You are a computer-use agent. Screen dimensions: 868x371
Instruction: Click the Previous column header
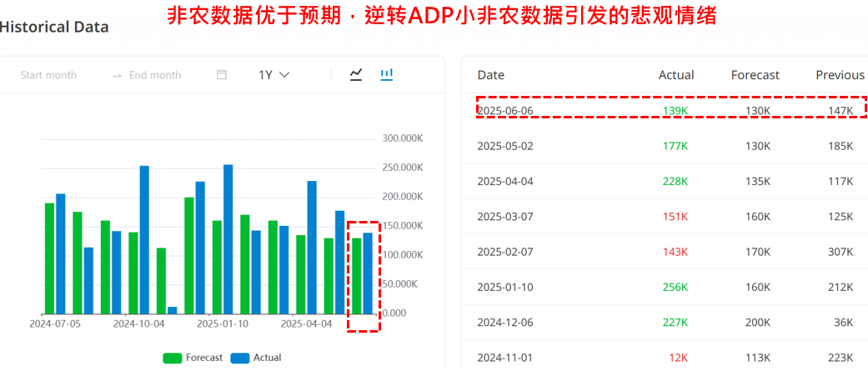click(839, 75)
